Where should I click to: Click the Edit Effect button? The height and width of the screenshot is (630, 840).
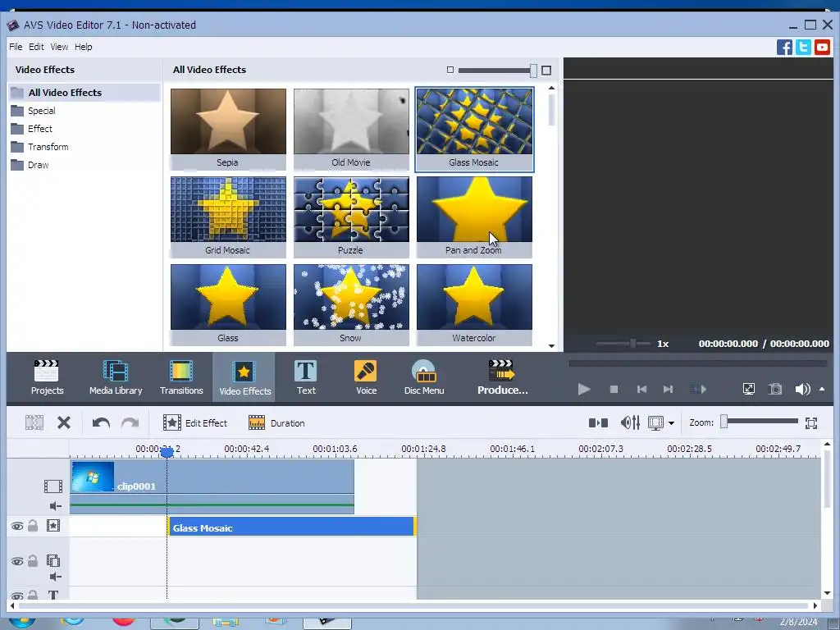[x=195, y=422]
